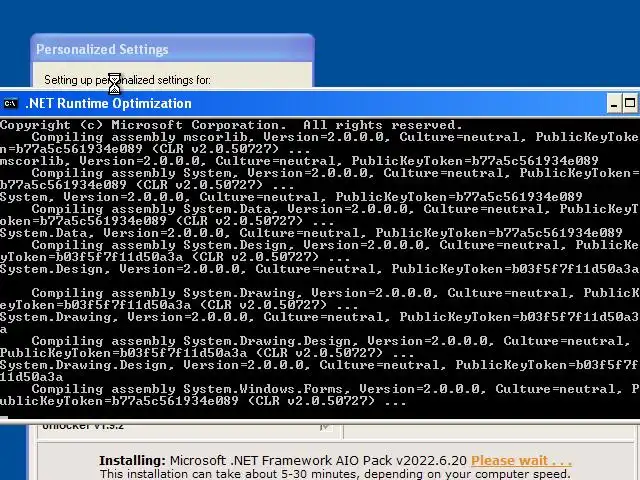Click 'Compiling assembly System.Windows.Forms' console line
The image size is (640, 480).
[x=335, y=389]
